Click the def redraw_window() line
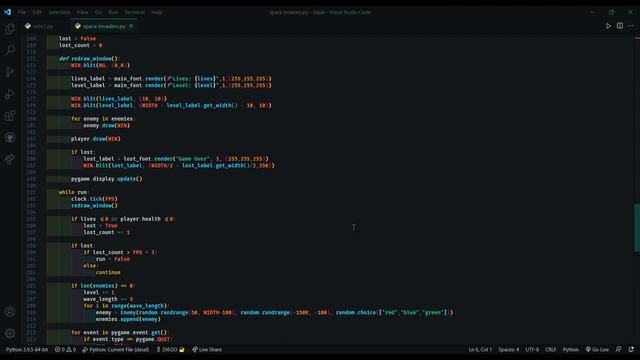 [x=89, y=58]
